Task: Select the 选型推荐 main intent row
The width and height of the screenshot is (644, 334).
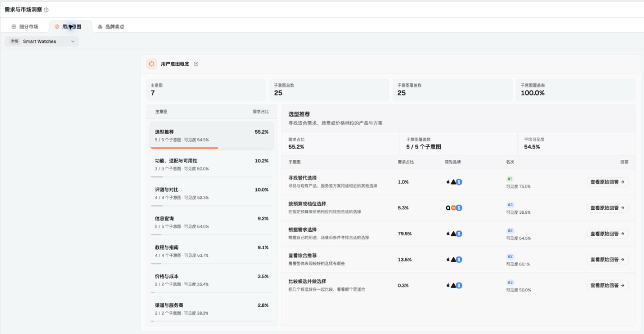Action: (x=212, y=136)
